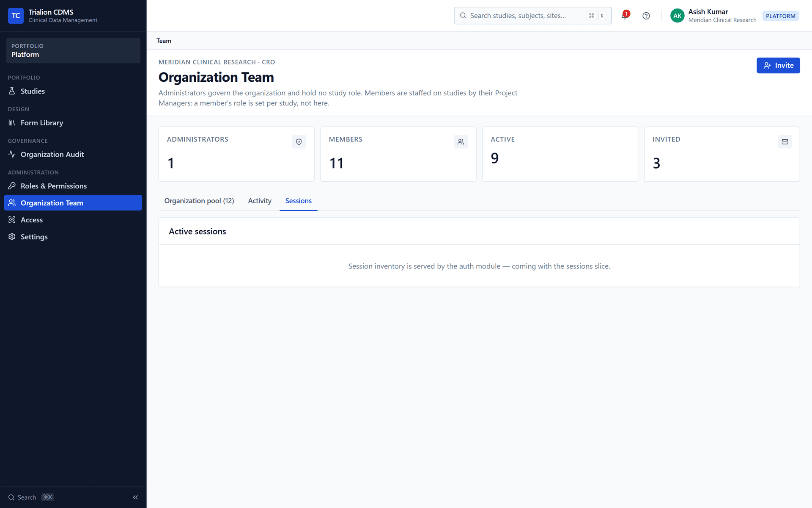Viewport: 812px width, 508px height.
Task: Click the Members count 11
Action: (x=337, y=163)
